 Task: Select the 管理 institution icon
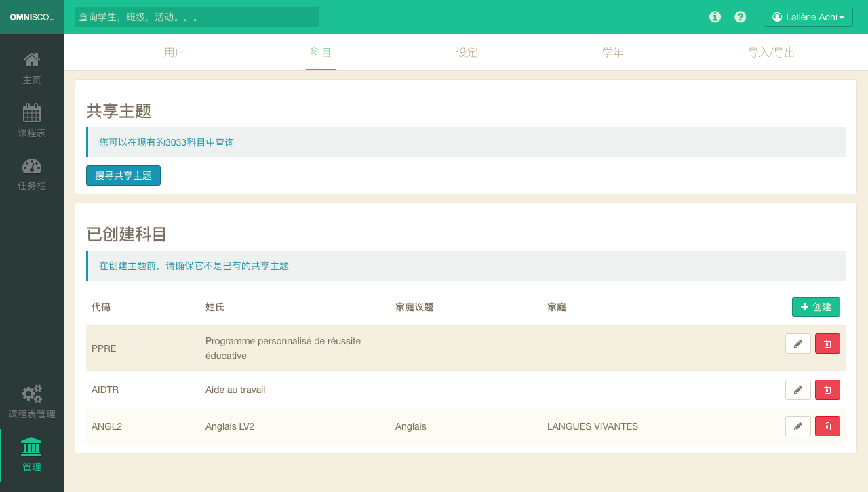coord(31,447)
